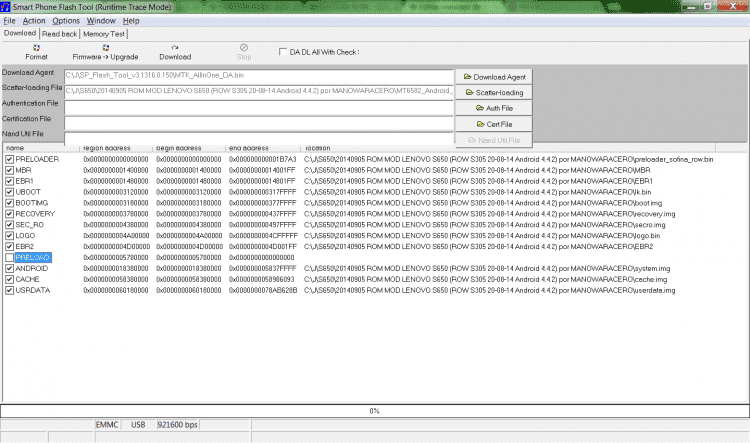Uncheck the SEC_RO partition
The width and height of the screenshot is (750, 443).
click(10, 225)
